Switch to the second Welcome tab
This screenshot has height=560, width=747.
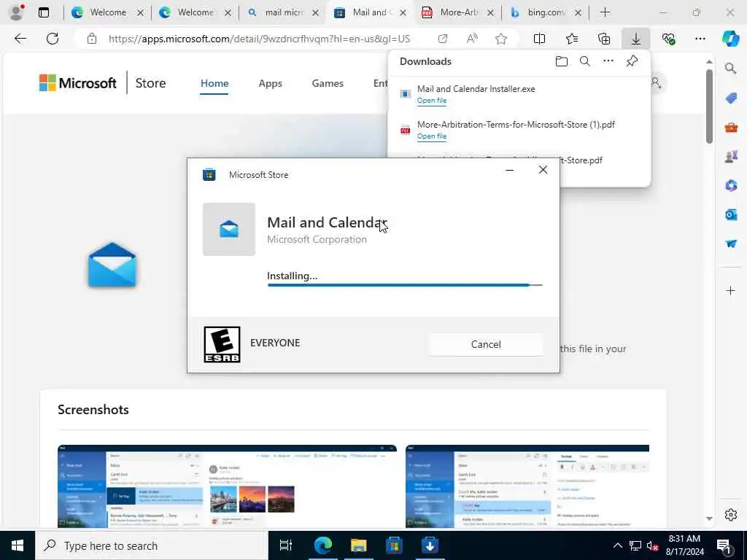coord(195,12)
